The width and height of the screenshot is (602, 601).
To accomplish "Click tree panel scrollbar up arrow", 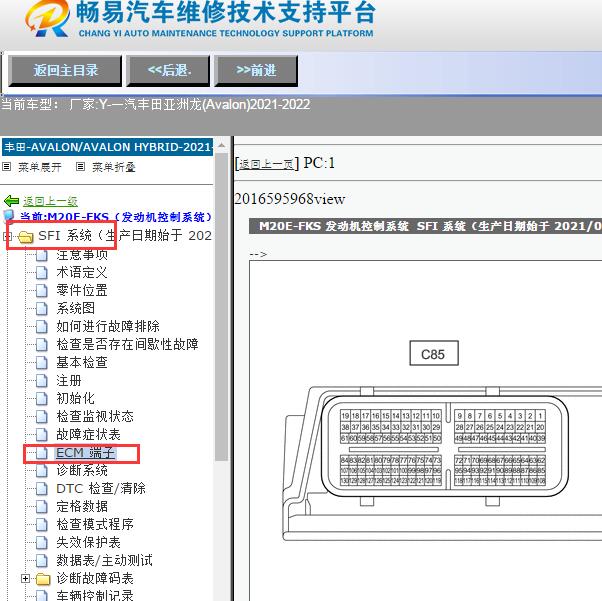I will click(x=222, y=146).
